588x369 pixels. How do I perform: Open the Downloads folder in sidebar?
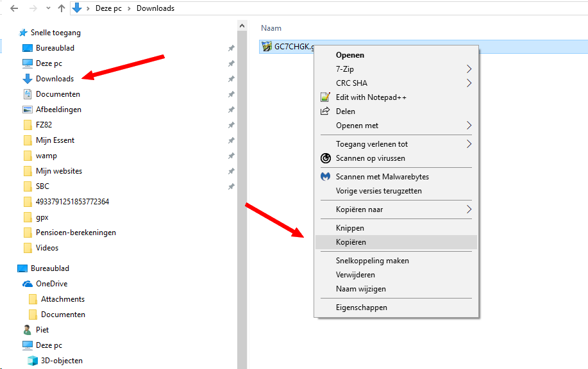[55, 79]
